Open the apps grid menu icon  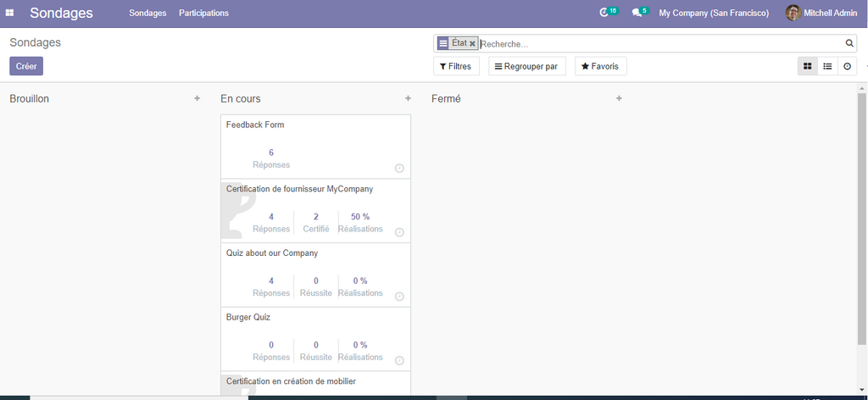click(x=10, y=13)
